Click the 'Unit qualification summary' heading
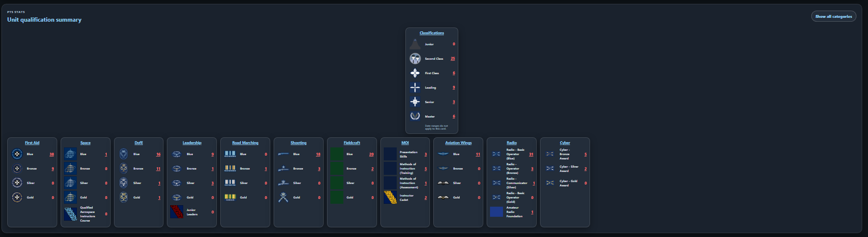 coord(44,20)
